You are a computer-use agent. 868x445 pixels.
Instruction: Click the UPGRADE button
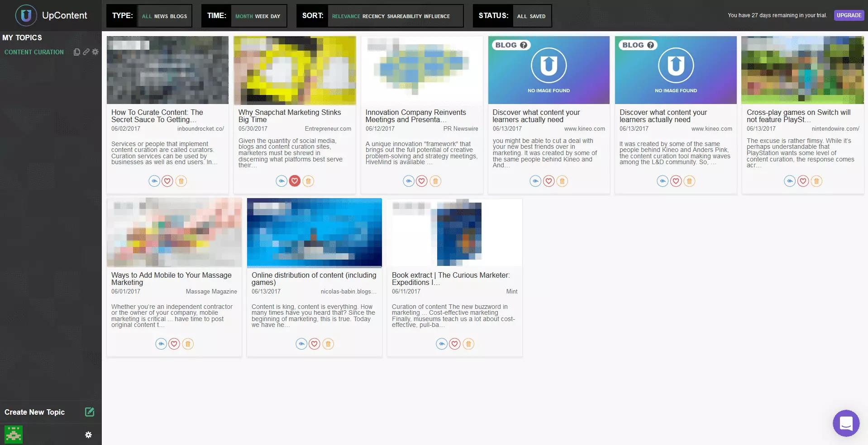[x=849, y=15]
